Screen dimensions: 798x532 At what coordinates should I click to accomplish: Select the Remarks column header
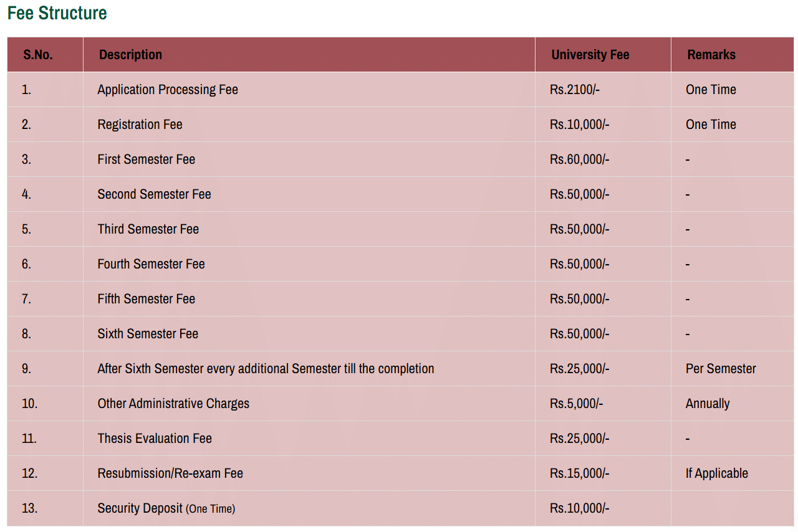711,55
